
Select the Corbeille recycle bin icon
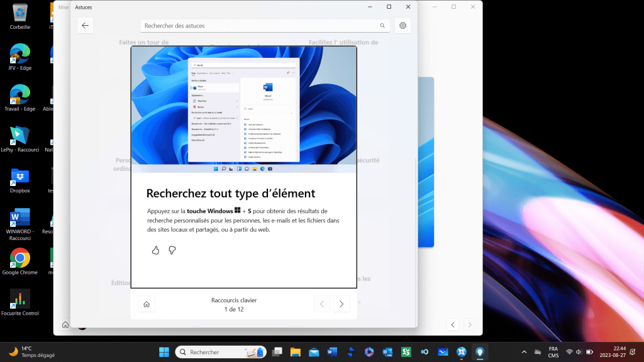[x=20, y=13]
